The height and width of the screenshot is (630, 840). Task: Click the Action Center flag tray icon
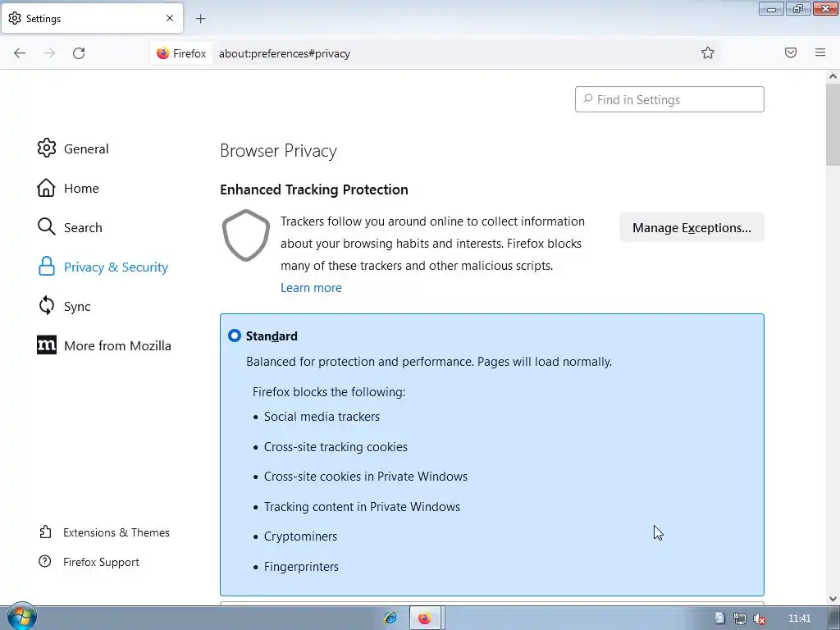coord(720,619)
